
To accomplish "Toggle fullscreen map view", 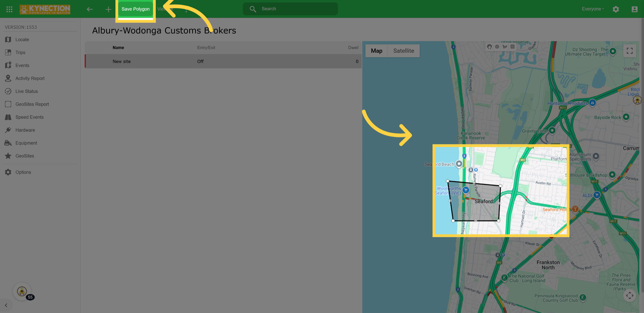I will tap(630, 51).
